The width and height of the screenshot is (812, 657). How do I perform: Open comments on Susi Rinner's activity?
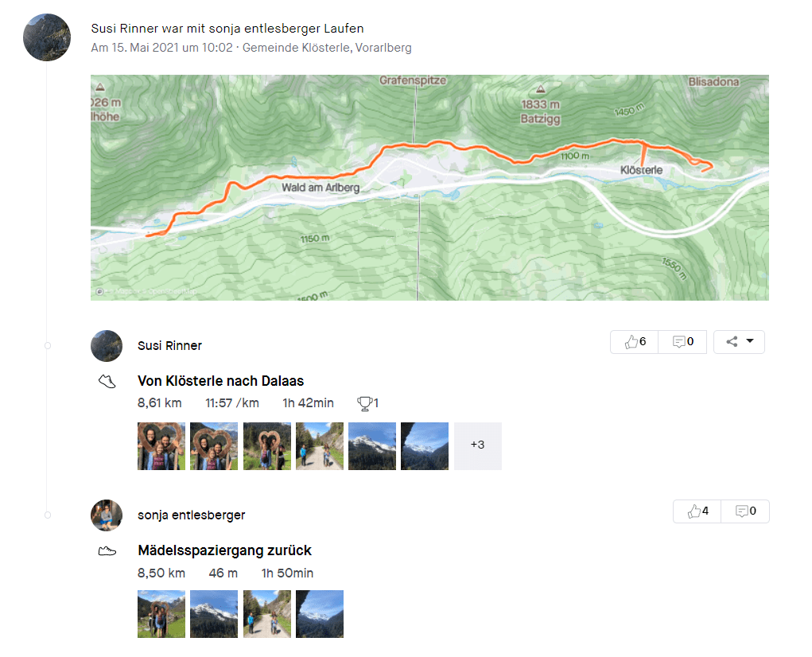coord(682,342)
